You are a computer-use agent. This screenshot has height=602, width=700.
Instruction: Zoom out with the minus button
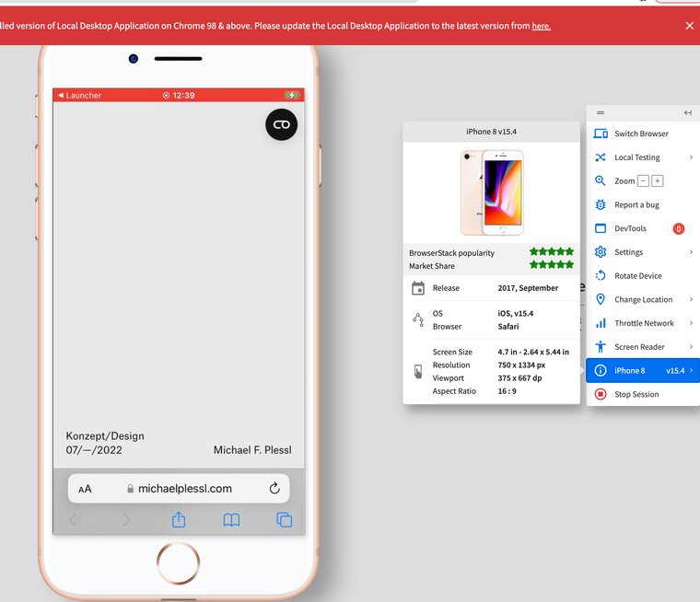tap(643, 181)
